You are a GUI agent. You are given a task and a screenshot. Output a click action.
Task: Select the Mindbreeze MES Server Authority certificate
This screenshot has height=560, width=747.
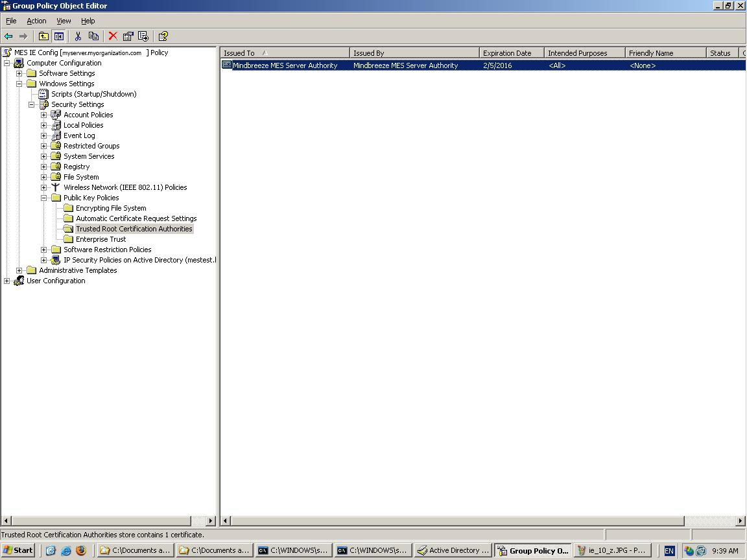[285, 65]
